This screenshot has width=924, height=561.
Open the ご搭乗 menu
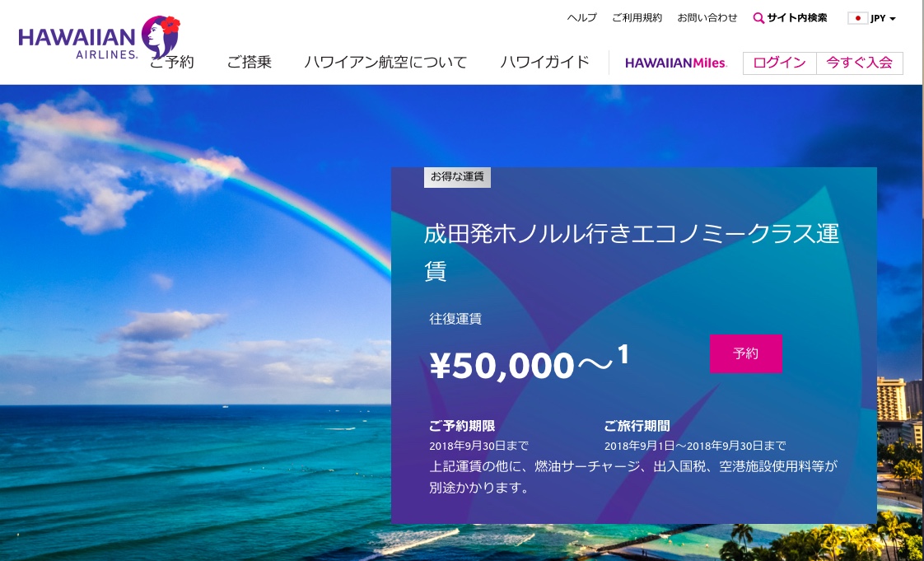click(250, 63)
